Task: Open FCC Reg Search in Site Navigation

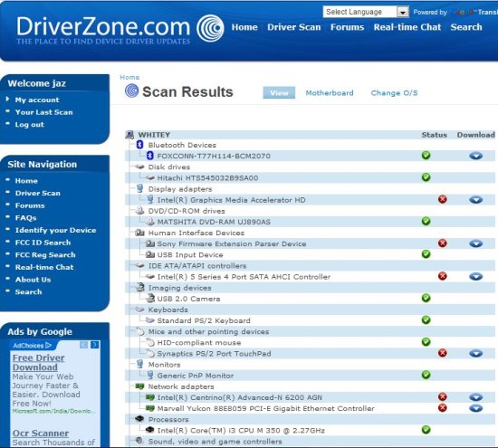Action: point(45,255)
